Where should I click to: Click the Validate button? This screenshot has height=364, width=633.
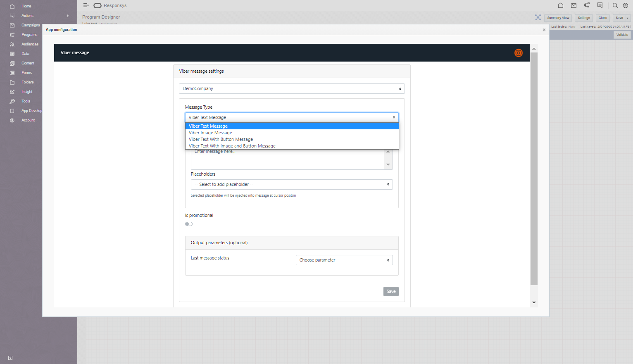tap(622, 35)
